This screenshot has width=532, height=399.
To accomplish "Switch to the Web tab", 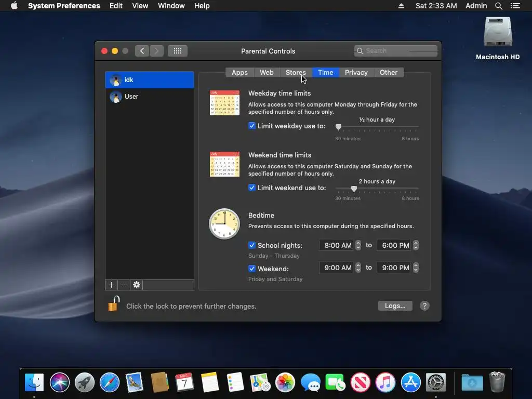I will [267, 73].
